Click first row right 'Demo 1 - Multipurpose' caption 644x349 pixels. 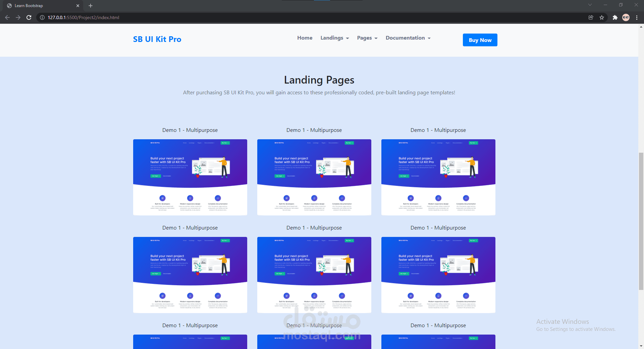(438, 130)
